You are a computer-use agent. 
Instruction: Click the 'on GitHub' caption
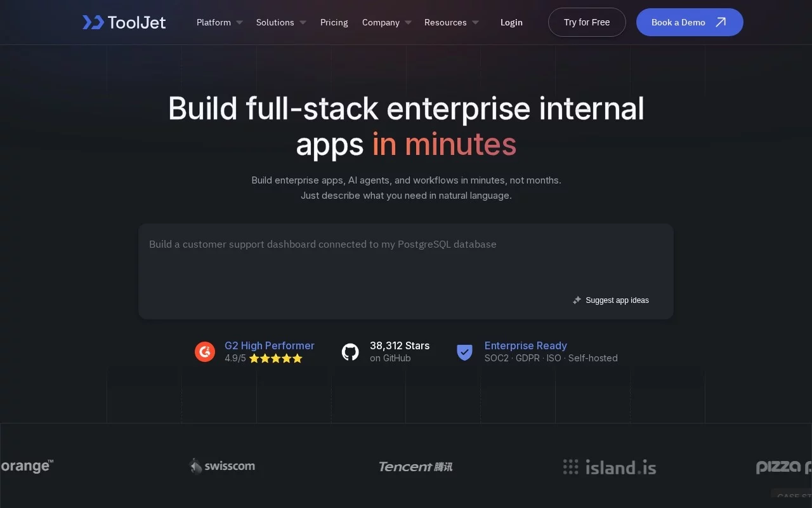click(x=390, y=358)
